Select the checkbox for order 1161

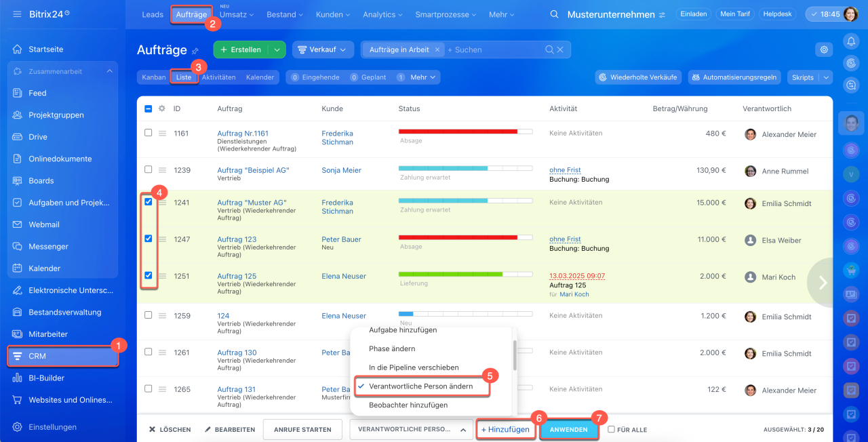(x=149, y=133)
